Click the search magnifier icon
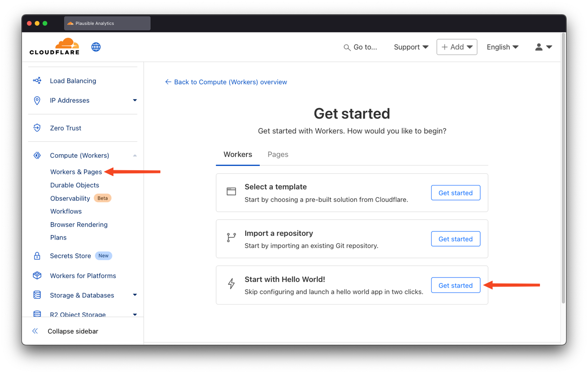 [347, 47]
